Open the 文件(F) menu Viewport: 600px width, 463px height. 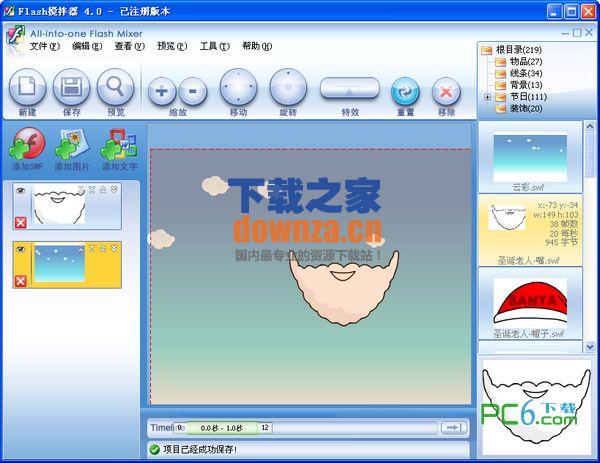pos(45,46)
